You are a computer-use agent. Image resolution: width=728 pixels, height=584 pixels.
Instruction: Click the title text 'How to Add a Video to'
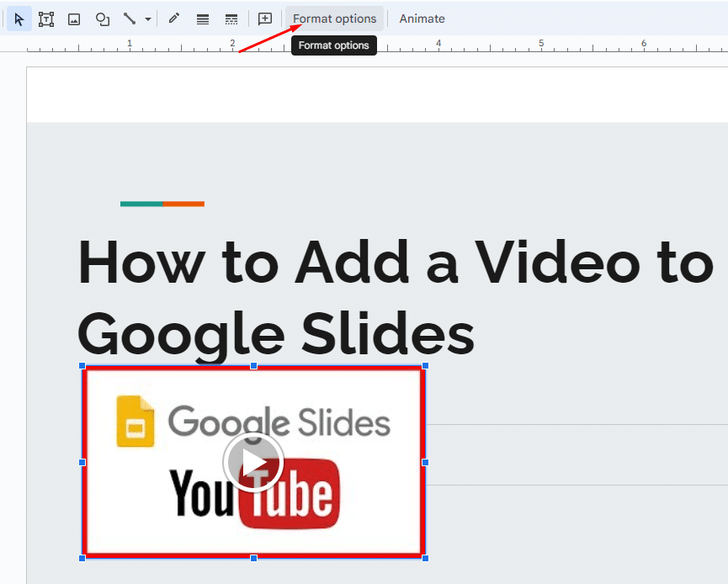[x=396, y=263]
